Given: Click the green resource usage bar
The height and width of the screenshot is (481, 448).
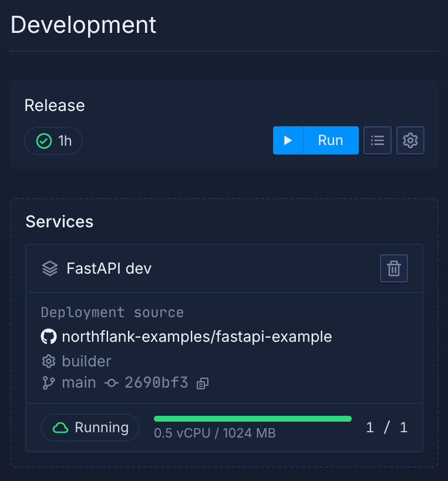Looking at the screenshot, I should click(252, 419).
